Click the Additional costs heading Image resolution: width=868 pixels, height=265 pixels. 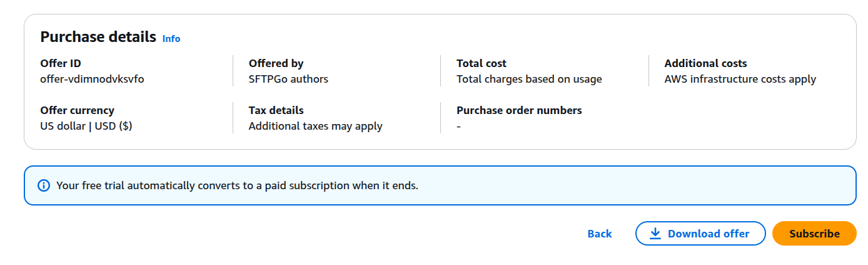pyautogui.click(x=705, y=63)
